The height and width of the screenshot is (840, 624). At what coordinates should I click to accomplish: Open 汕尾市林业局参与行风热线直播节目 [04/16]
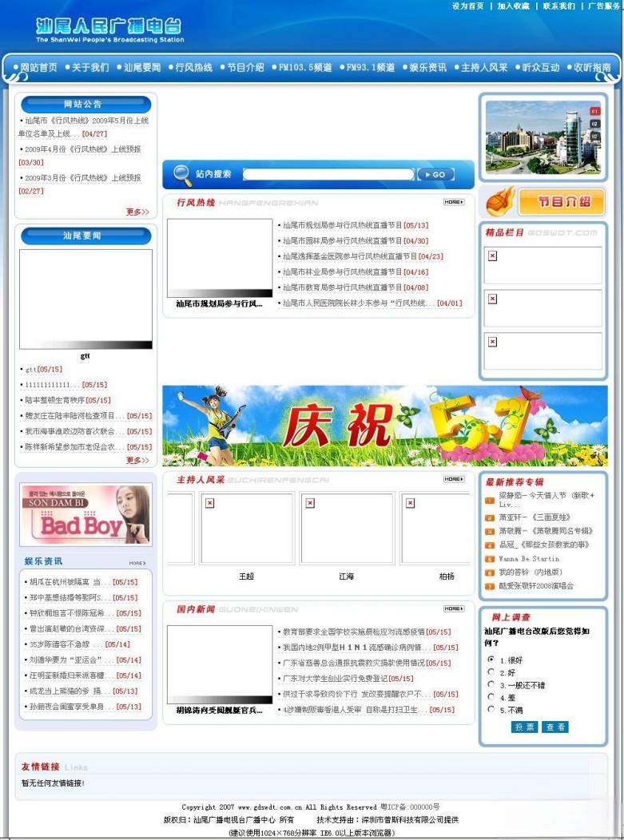pos(356,272)
